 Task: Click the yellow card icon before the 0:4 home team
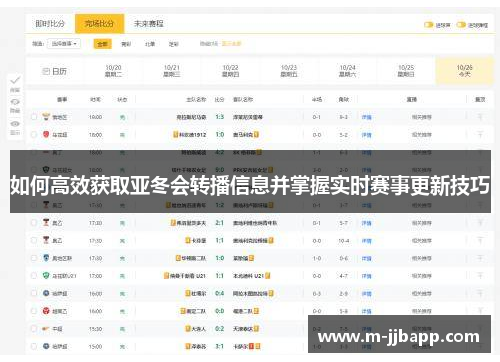point(188,293)
